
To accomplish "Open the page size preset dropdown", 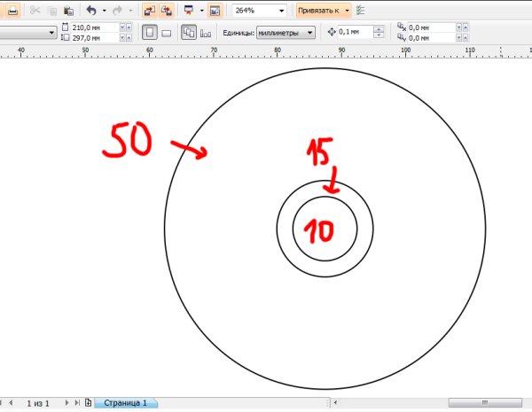I will (52, 32).
